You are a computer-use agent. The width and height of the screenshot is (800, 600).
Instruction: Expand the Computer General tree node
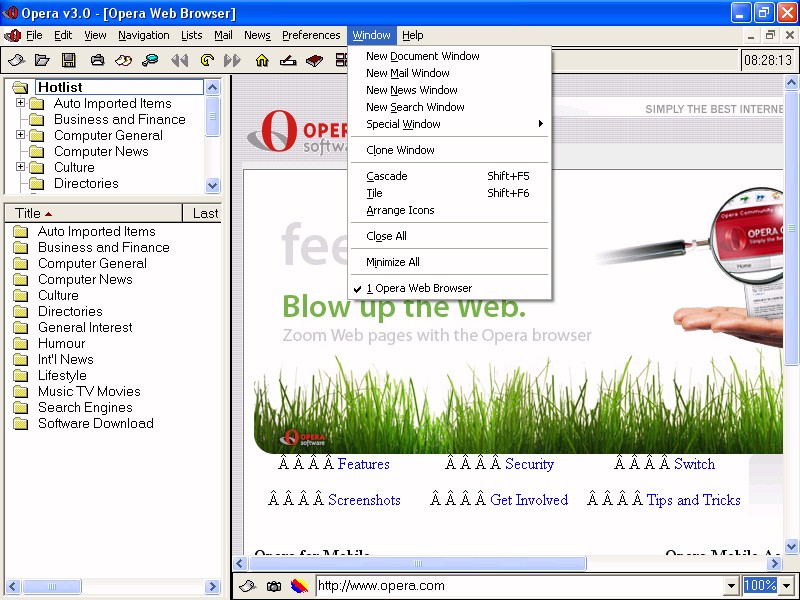click(x=20, y=135)
